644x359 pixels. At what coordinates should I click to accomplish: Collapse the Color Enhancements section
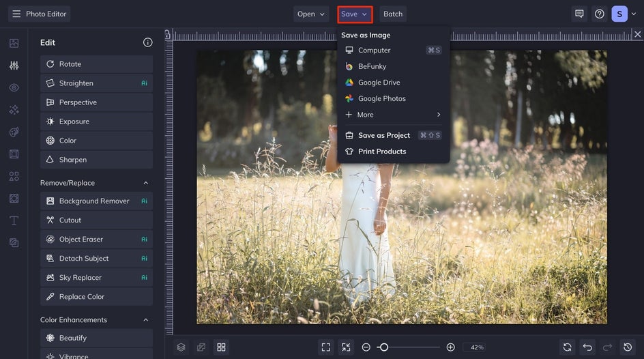pos(146,319)
